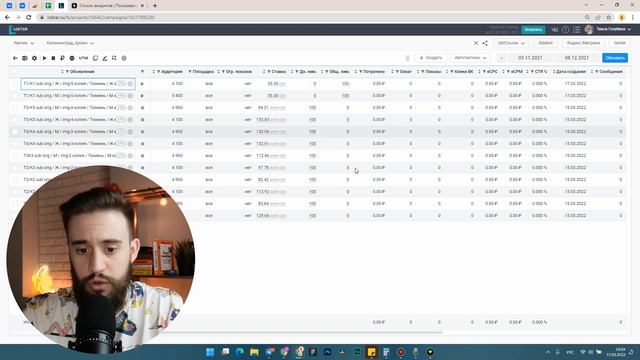Open the Ставка column filter
The image size is (640, 360).
click(269, 71)
